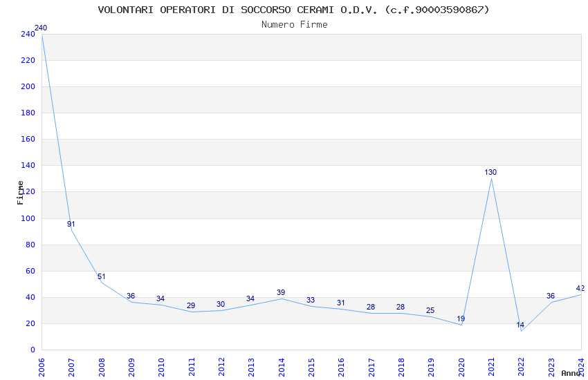
Task: Select the data label 240 for 2006
Action: coord(41,28)
